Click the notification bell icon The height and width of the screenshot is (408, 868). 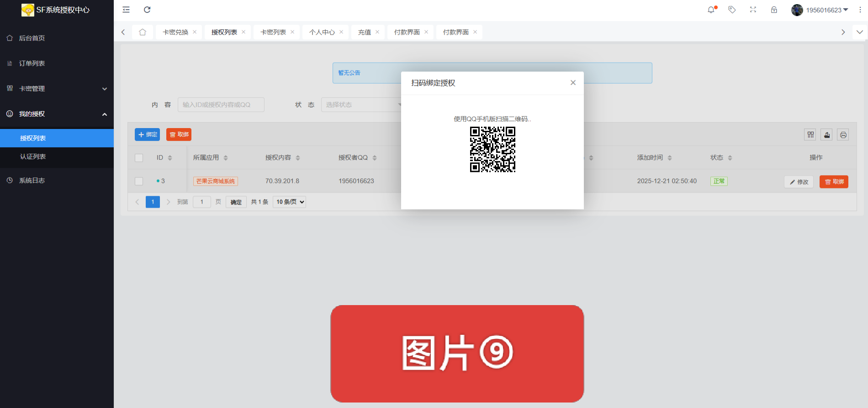711,10
